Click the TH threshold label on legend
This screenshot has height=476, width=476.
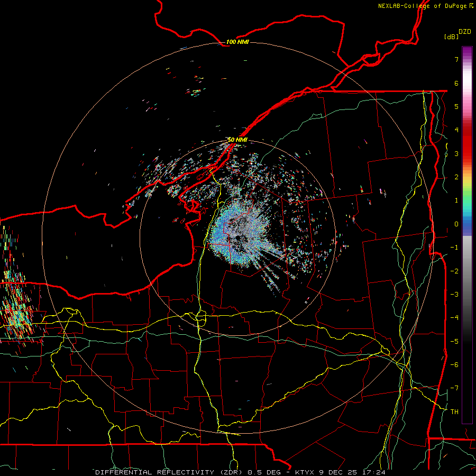pos(454,412)
